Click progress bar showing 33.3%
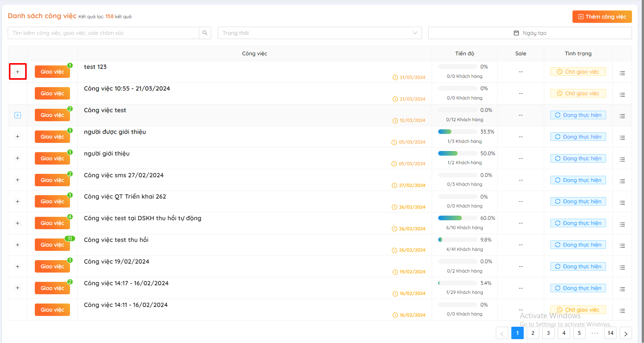 point(458,132)
